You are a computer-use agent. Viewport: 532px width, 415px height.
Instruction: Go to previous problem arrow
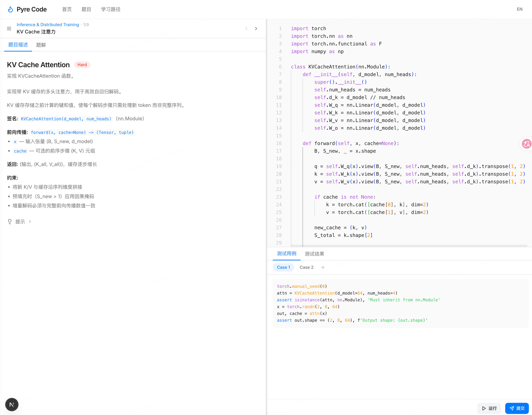point(246,29)
